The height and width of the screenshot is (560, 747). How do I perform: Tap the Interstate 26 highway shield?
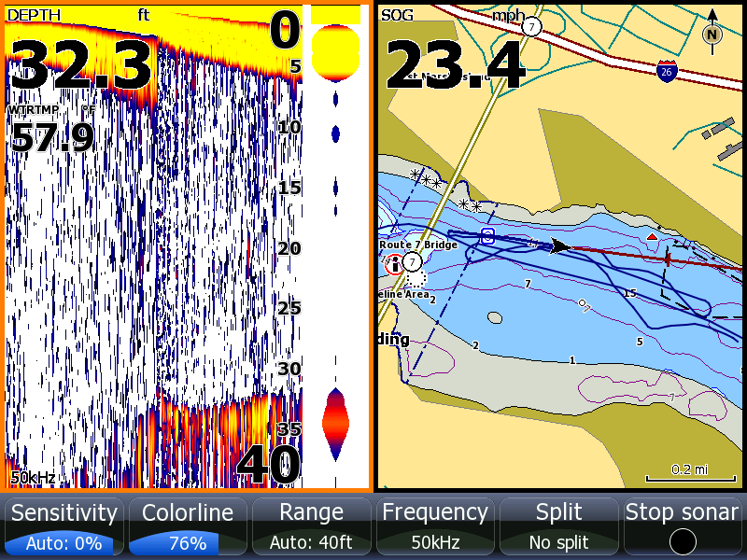pos(666,73)
